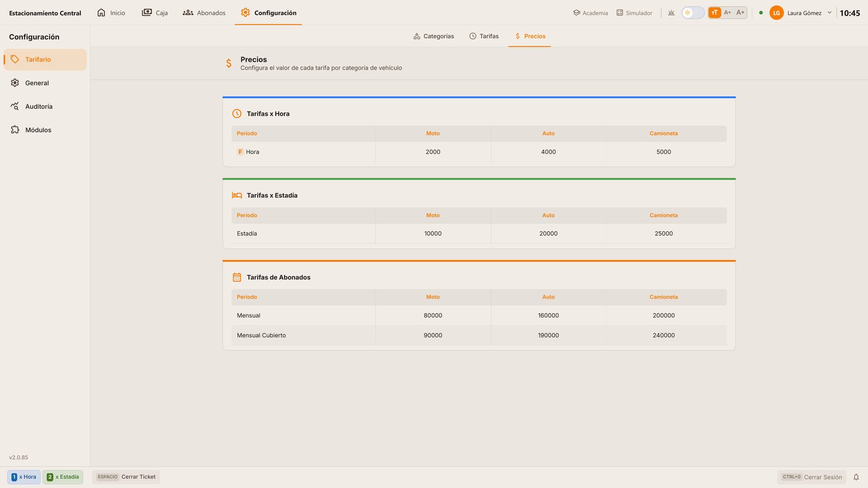Toggle the light/dark mode switch

(x=693, y=12)
